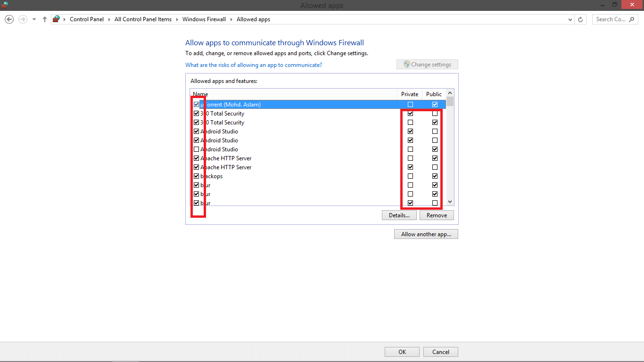The height and width of the screenshot is (362, 644).
Task: Open the recent locations dropdown arrow
Action: tap(34, 19)
